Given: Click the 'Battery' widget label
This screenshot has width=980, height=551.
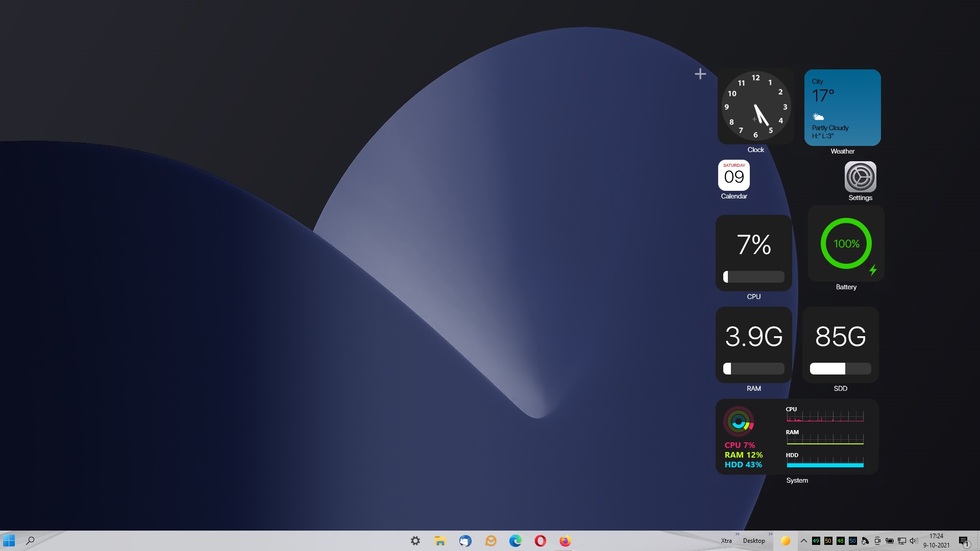Looking at the screenshot, I should point(846,287).
